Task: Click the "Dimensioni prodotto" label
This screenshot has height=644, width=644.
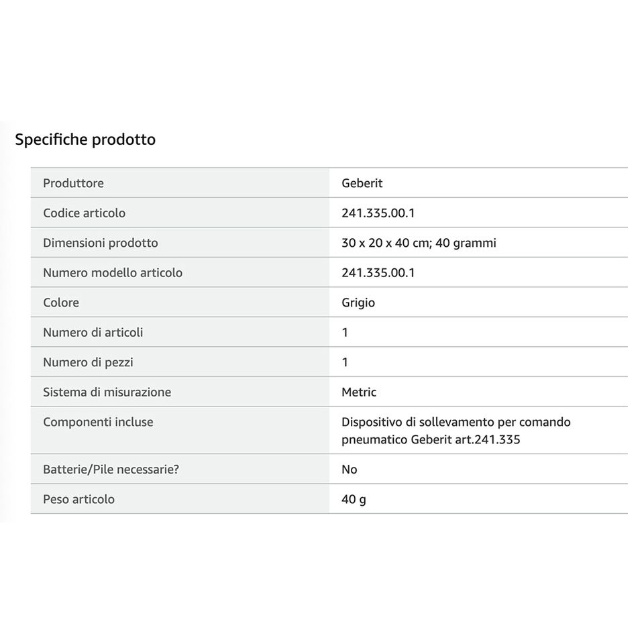Action: pyautogui.click(x=101, y=243)
